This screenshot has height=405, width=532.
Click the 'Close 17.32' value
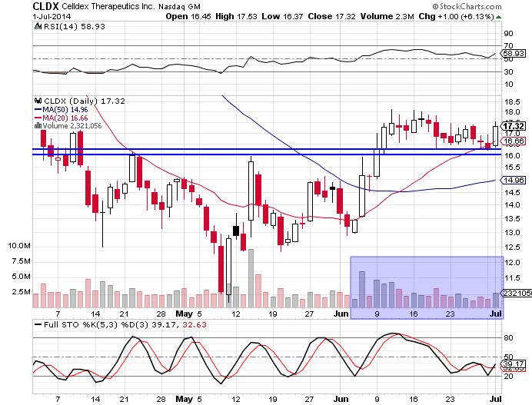332,16
